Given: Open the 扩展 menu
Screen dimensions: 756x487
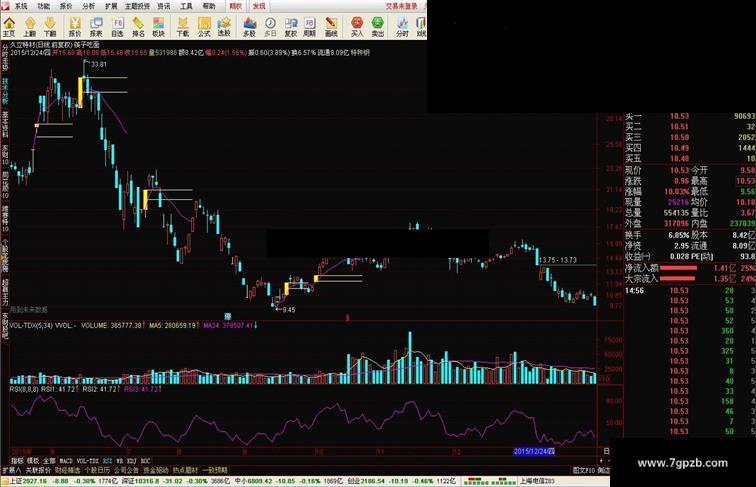Looking at the screenshot, I should 111,6.
